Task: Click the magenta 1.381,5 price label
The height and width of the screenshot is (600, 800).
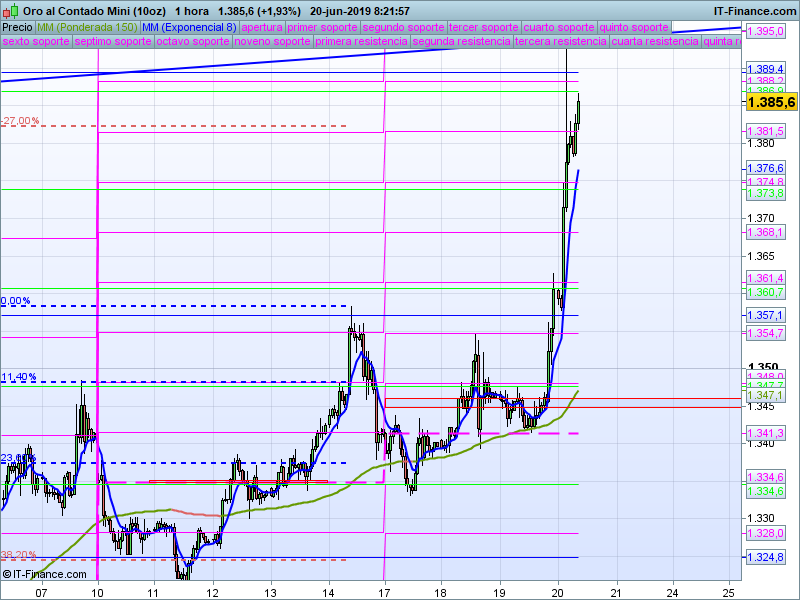Action: pyautogui.click(x=765, y=131)
